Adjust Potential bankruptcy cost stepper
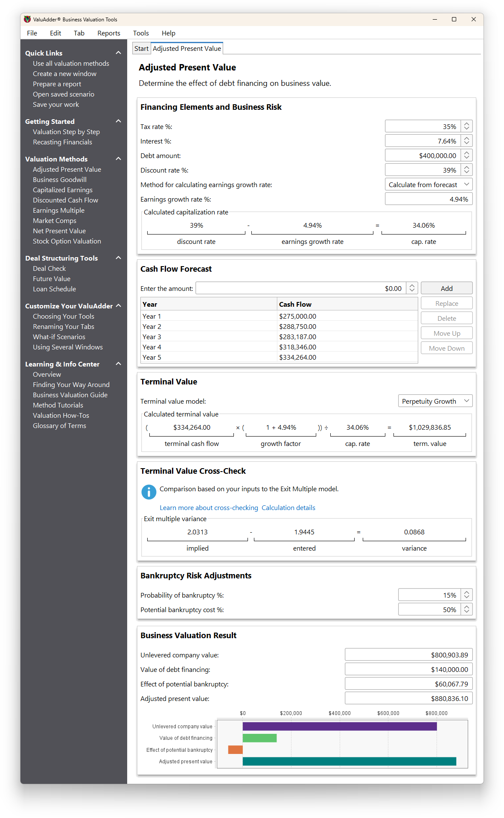This screenshot has width=504, height=818. click(x=466, y=609)
